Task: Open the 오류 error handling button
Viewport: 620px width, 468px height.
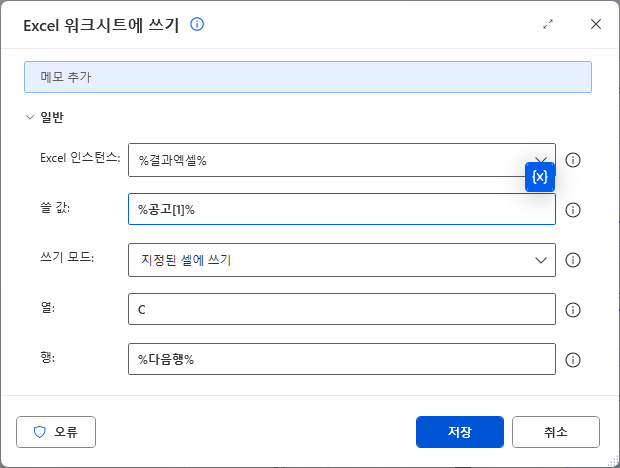Action: coord(56,432)
